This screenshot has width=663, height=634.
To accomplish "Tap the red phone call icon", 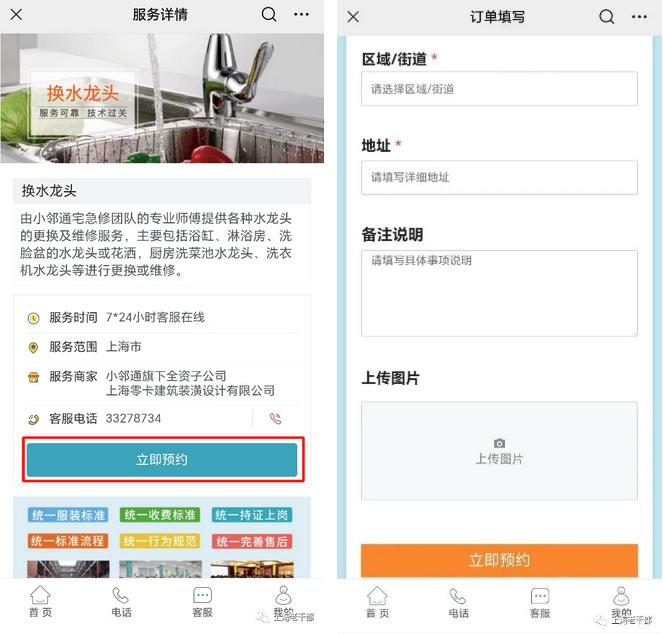I will point(276,419).
